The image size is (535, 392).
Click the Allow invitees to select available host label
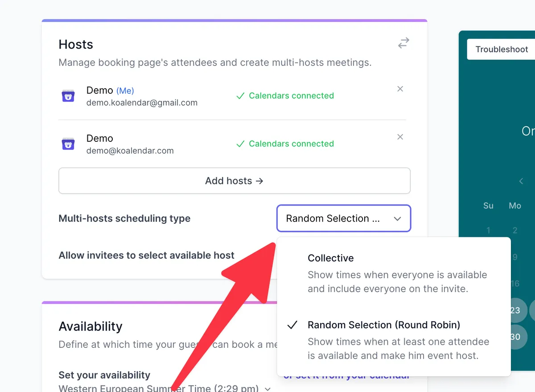coord(146,256)
